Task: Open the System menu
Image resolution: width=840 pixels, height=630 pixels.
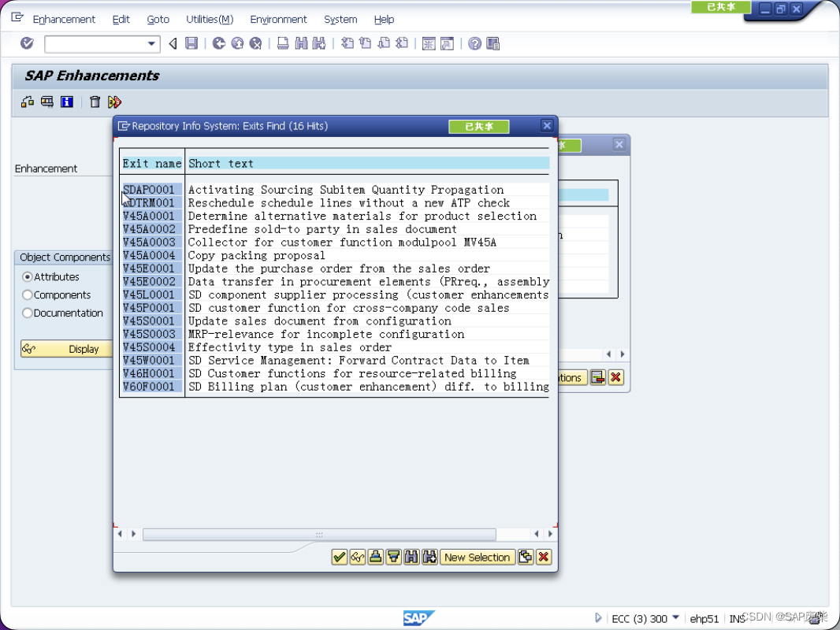Action: (x=340, y=19)
